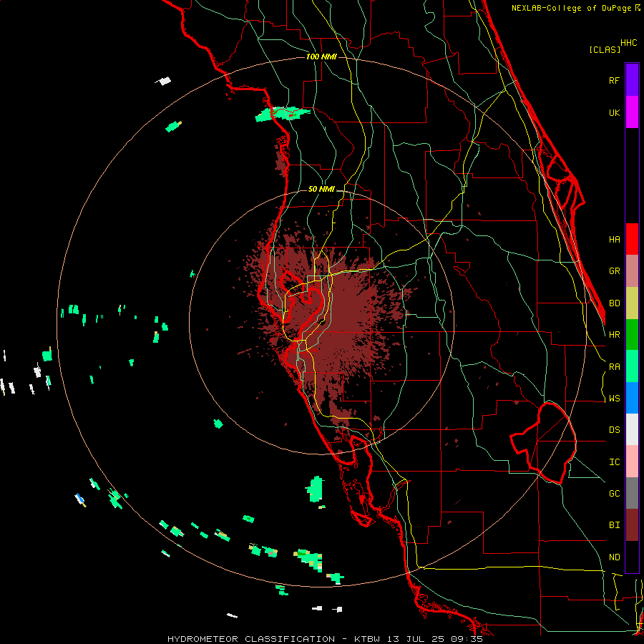Image resolution: width=644 pixels, height=644 pixels.
Task: Click the RA legend label
Action: click(x=614, y=367)
